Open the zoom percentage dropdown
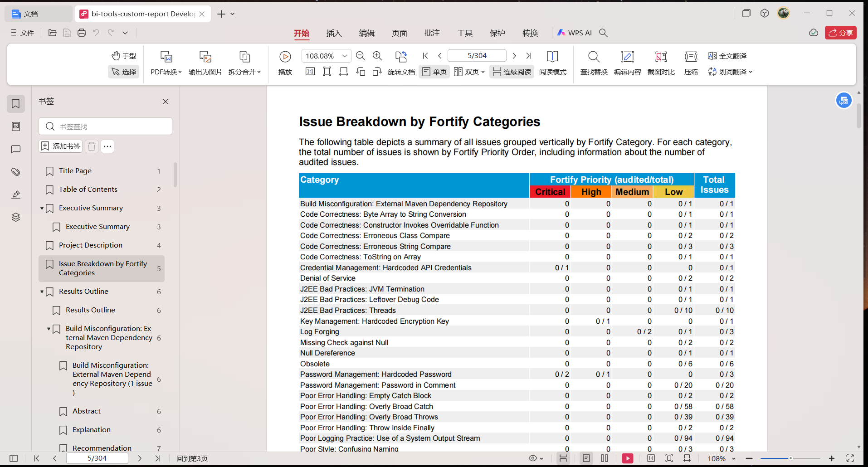The width and height of the screenshot is (868, 467). pyautogui.click(x=345, y=56)
